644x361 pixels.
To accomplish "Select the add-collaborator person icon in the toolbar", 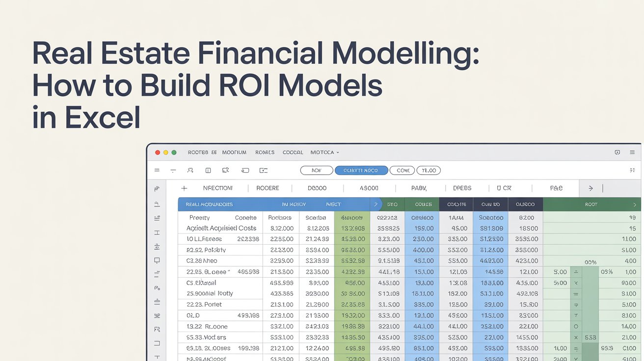I will pos(190,170).
